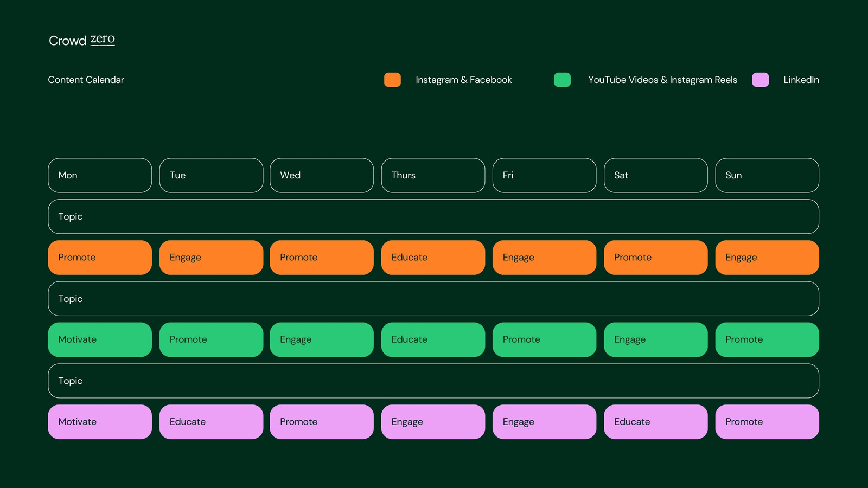Open Friday's green Promote card

coord(544,339)
